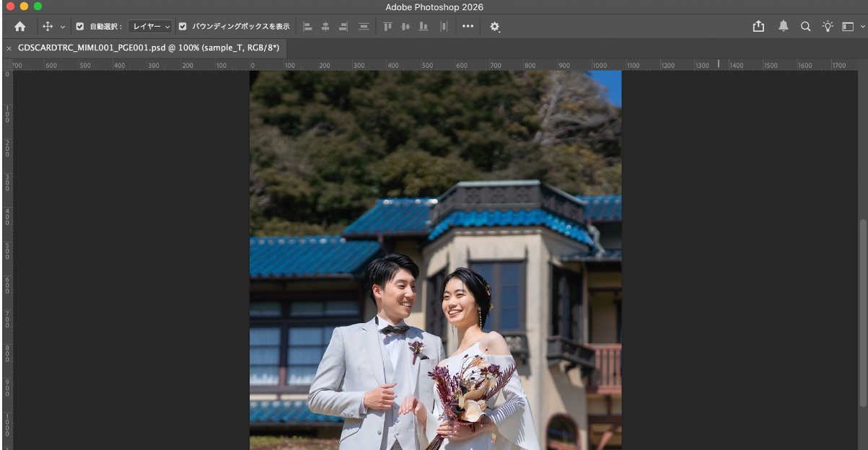Open the レイヤー selection dropdown

[x=149, y=26]
